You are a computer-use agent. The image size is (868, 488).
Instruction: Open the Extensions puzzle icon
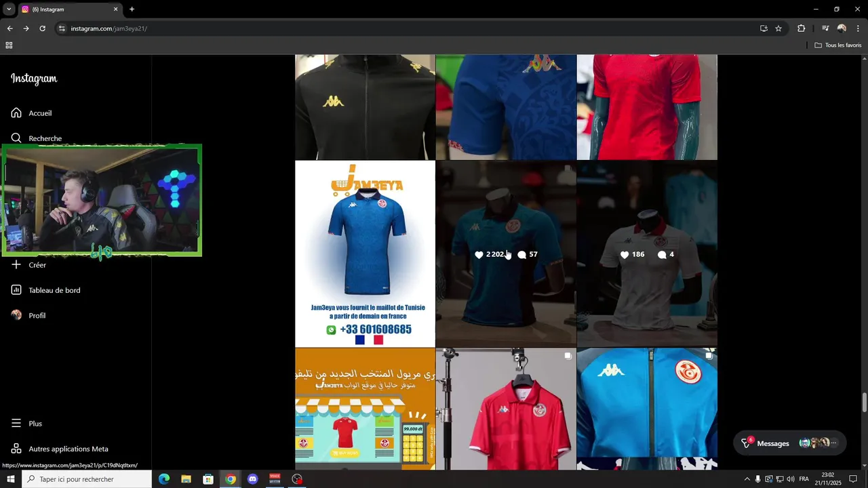(x=802, y=28)
